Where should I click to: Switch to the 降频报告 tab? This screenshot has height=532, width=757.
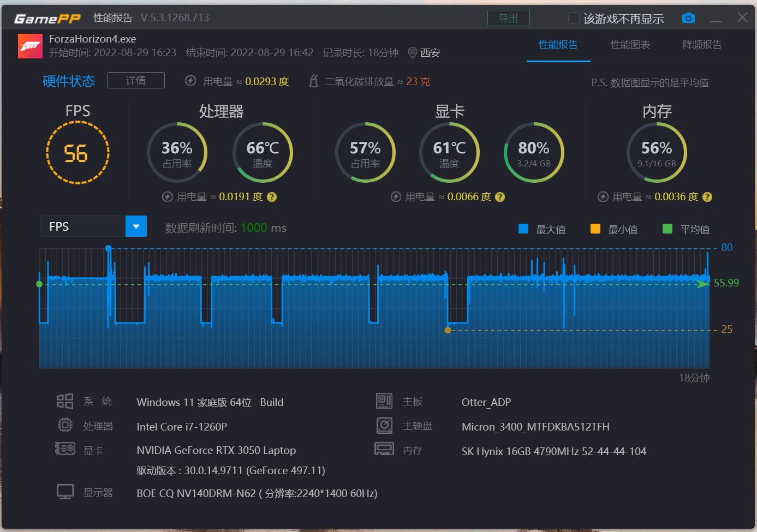702,45
